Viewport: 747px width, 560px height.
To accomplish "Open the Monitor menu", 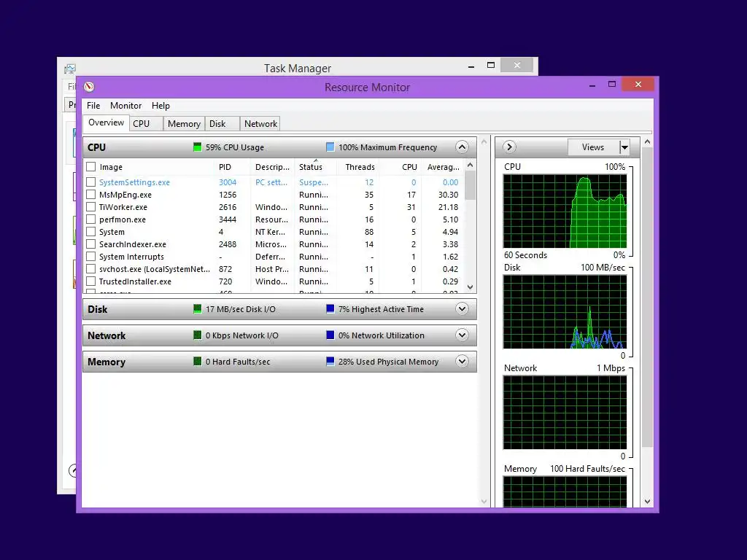I will tap(125, 106).
